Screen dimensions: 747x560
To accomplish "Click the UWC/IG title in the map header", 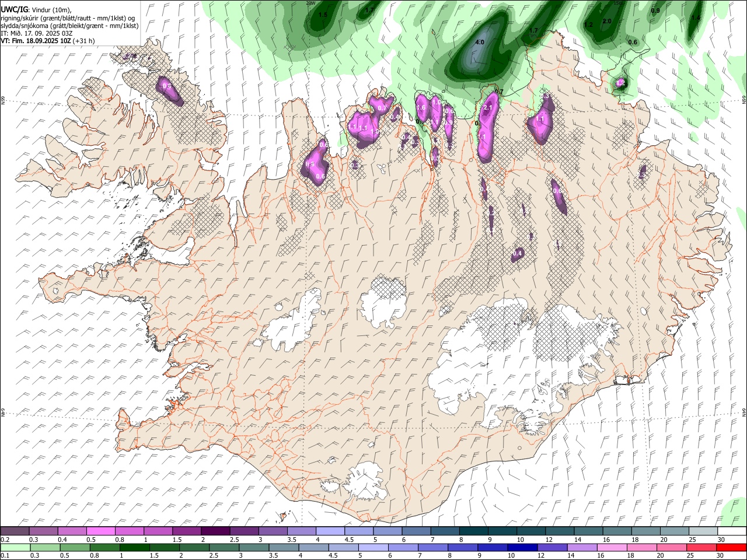I will [15, 10].
